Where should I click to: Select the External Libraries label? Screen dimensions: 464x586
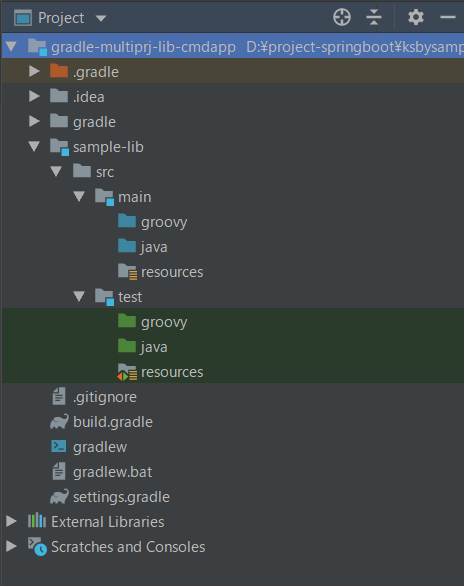(x=108, y=522)
